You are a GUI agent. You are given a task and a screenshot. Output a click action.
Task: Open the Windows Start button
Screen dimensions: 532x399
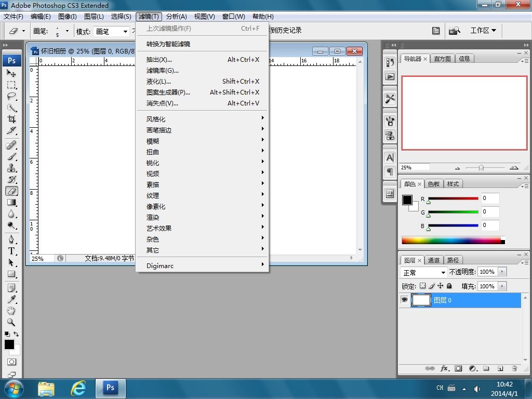[x=14, y=389]
